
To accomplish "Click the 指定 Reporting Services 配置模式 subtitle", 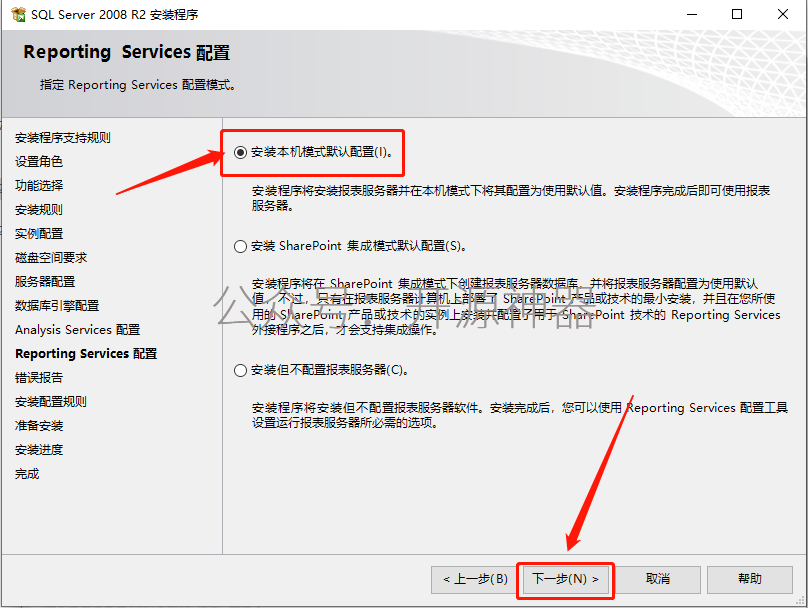I will click(138, 85).
